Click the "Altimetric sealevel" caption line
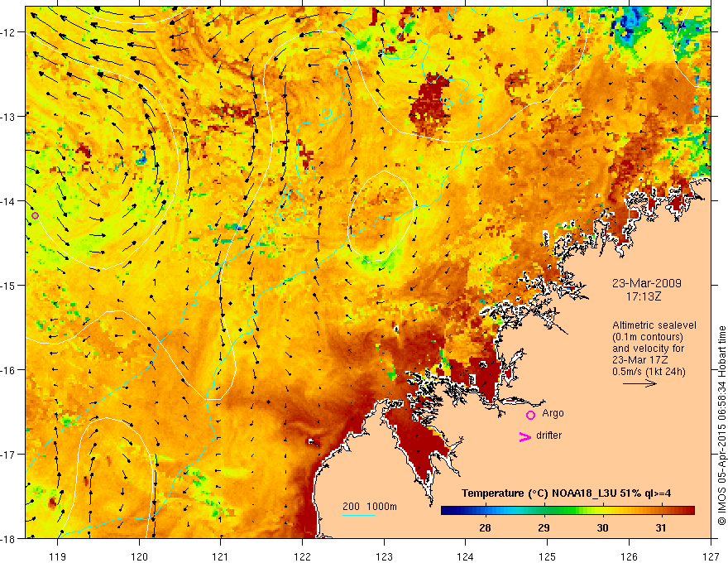Viewport: 728px width, 563px height. click(x=654, y=325)
